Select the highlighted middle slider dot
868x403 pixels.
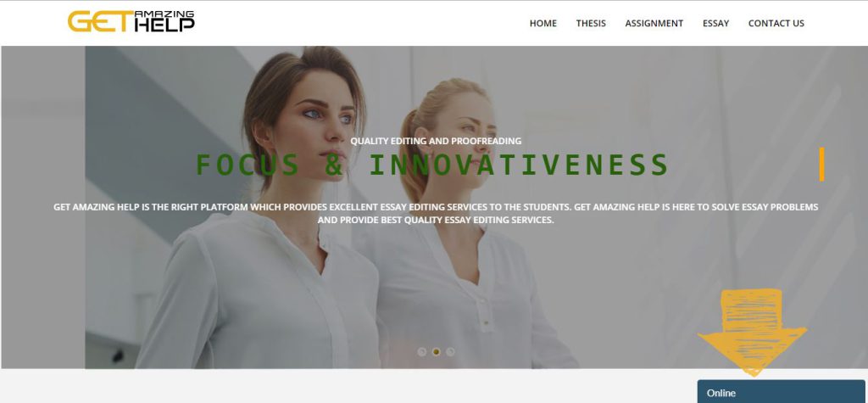click(437, 352)
